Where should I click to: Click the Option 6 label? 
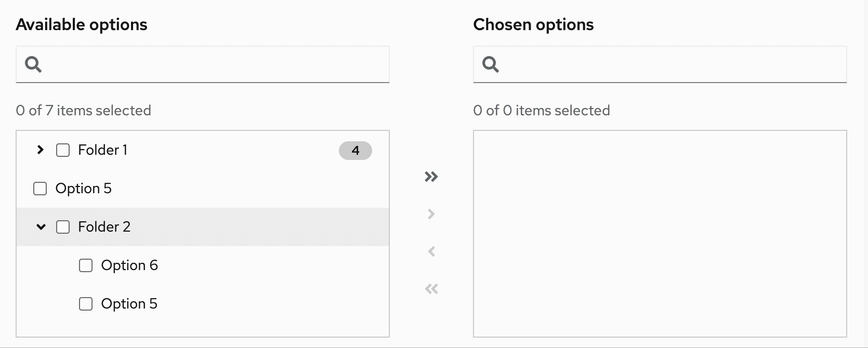[129, 265]
